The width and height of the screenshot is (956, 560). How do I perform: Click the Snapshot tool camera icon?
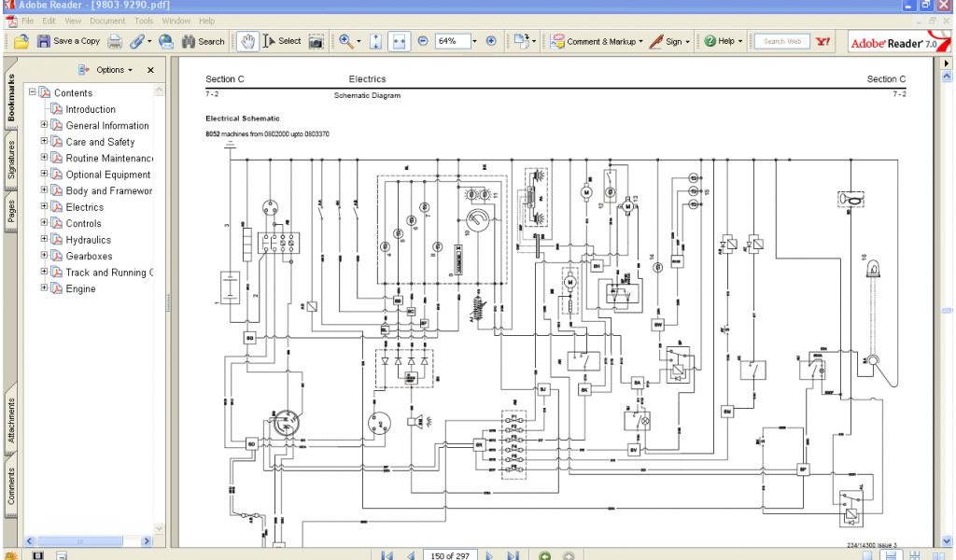[316, 41]
